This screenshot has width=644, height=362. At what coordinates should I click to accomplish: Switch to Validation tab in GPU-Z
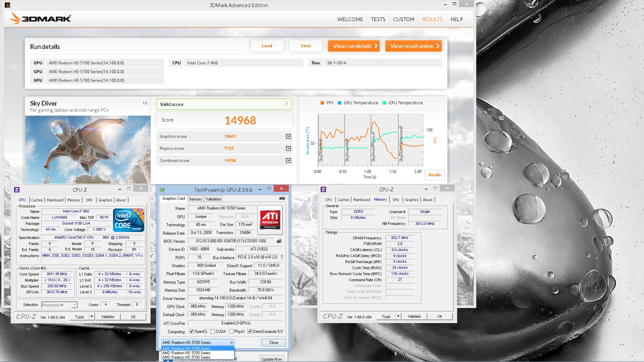click(213, 199)
